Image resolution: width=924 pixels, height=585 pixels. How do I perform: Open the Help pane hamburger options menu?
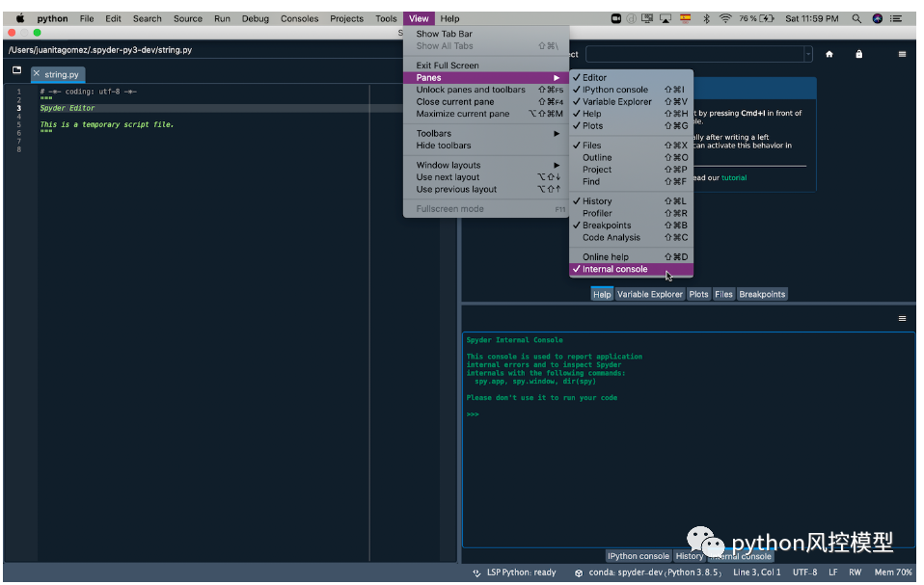(x=902, y=54)
